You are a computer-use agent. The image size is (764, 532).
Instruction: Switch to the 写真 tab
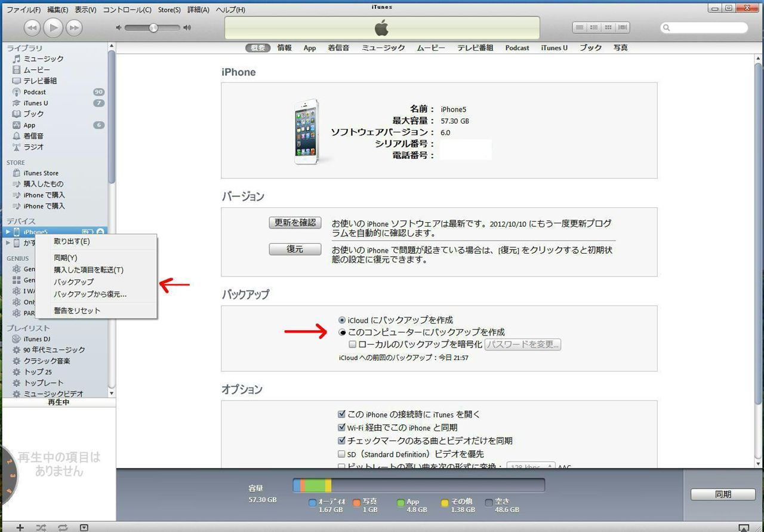[620, 48]
